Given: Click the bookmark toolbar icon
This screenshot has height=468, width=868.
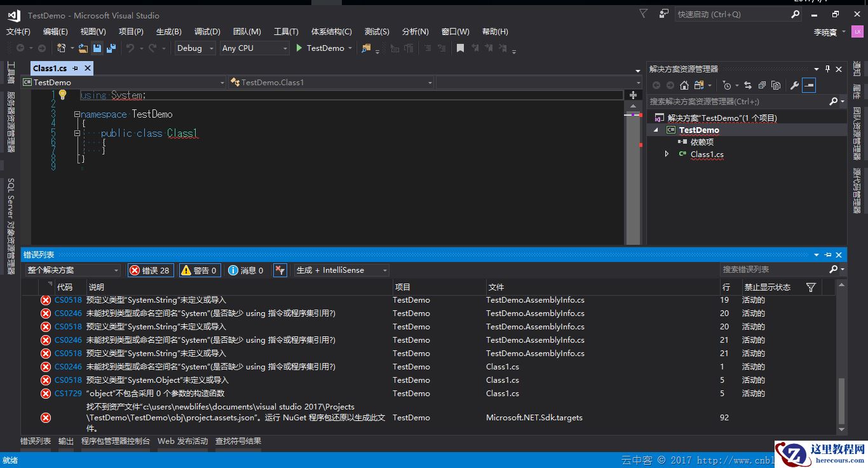Looking at the screenshot, I should tap(460, 48).
